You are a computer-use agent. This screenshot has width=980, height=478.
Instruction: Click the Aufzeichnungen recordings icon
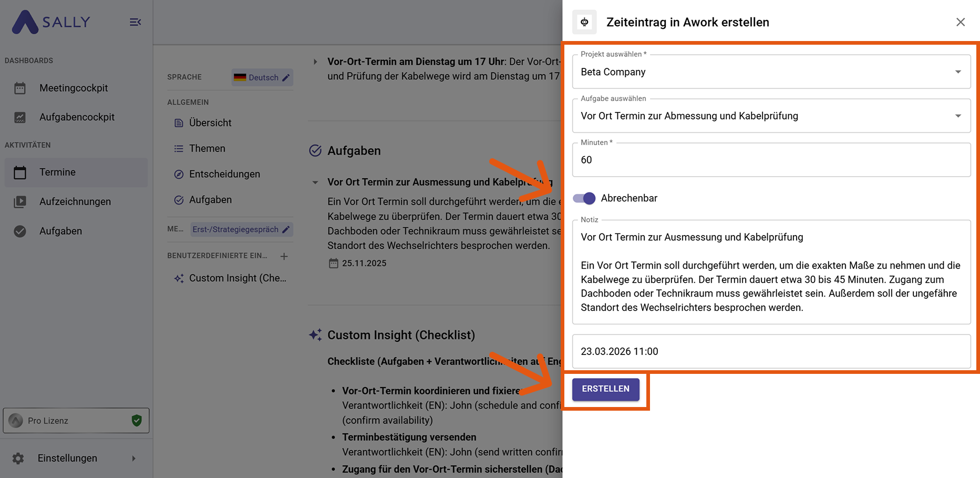tap(20, 201)
